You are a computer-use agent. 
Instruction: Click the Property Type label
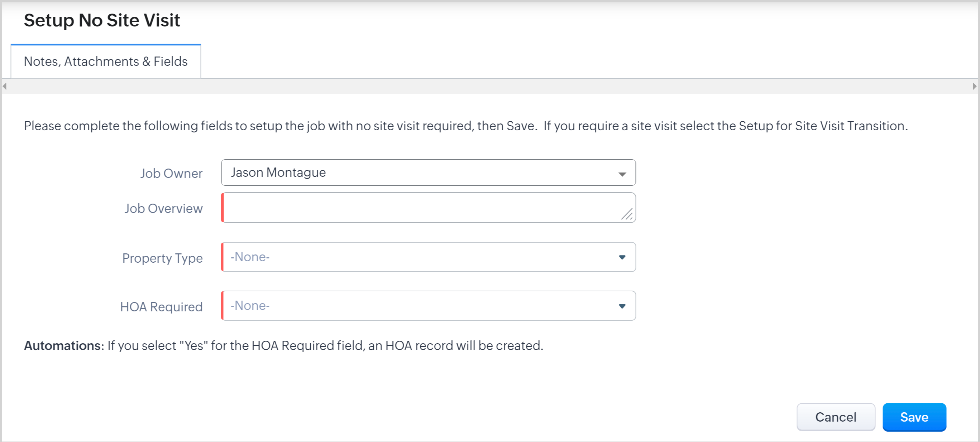pyautogui.click(x=162, y=258)
